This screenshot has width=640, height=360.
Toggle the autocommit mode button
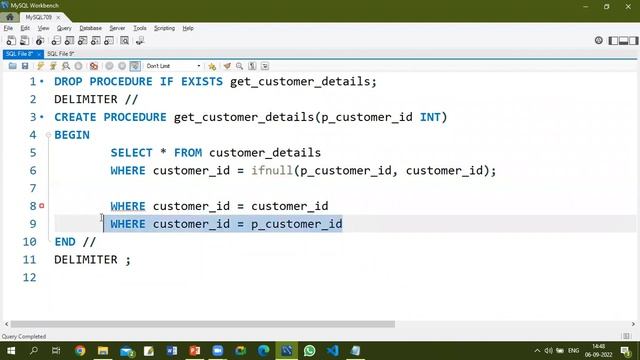coord(135,66)
